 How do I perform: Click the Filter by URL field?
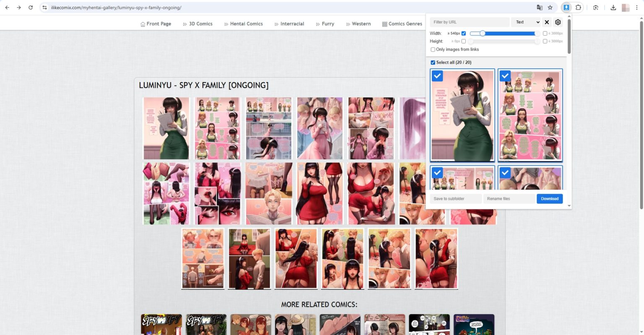point(469,22)
